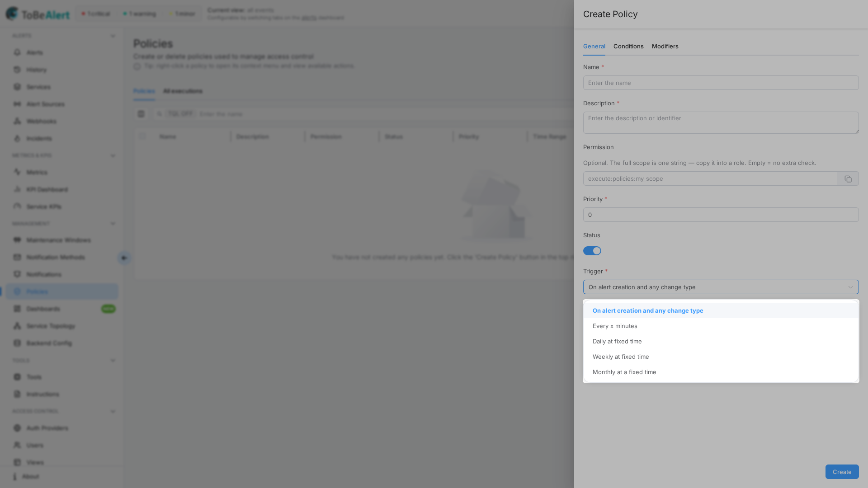Open the Trigger dropdown
Viewport: 868px width, 488px height.
721,287
